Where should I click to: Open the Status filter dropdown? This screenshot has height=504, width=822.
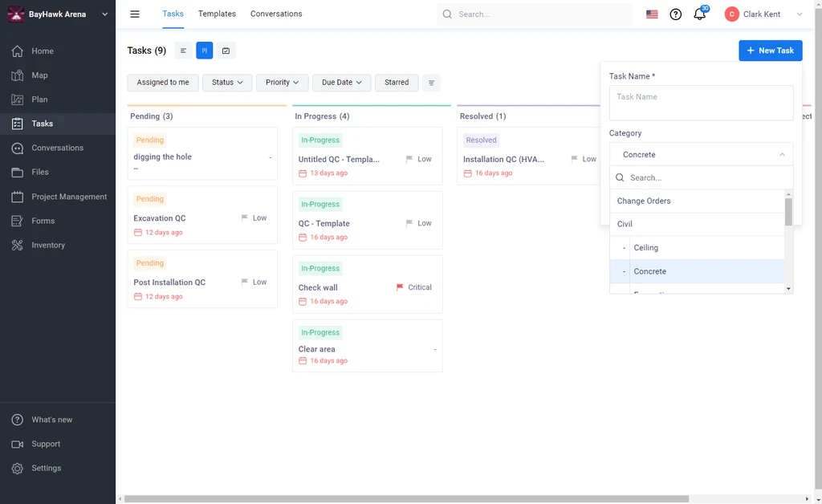pos(227,83)
